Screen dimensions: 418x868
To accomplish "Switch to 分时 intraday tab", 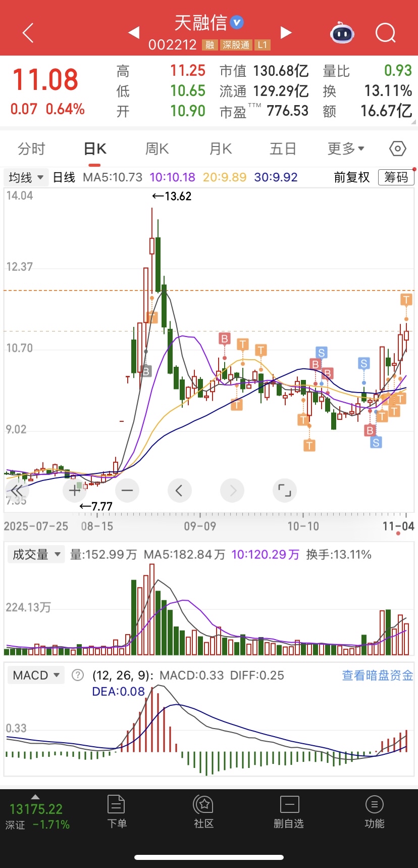I will coord(31,149).
